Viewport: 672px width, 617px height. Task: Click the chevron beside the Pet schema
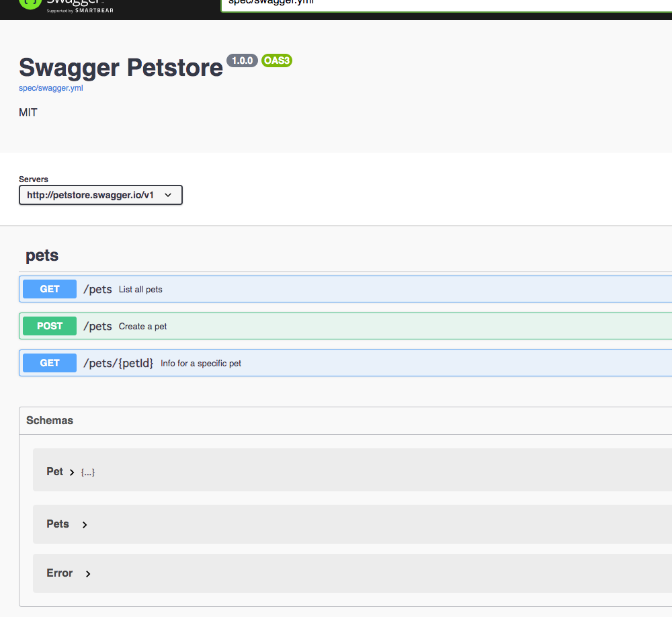[71, 472]
